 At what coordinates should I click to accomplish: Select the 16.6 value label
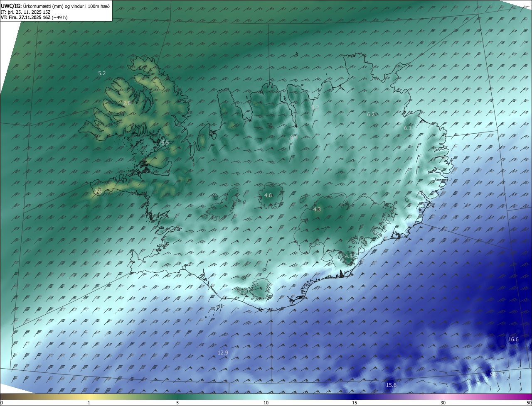click(514, 339)
